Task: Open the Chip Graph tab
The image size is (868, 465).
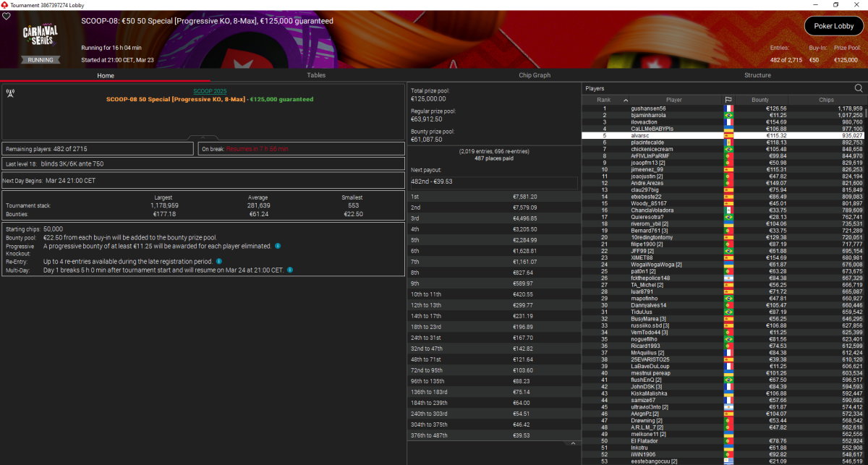Action: (535, 75)
